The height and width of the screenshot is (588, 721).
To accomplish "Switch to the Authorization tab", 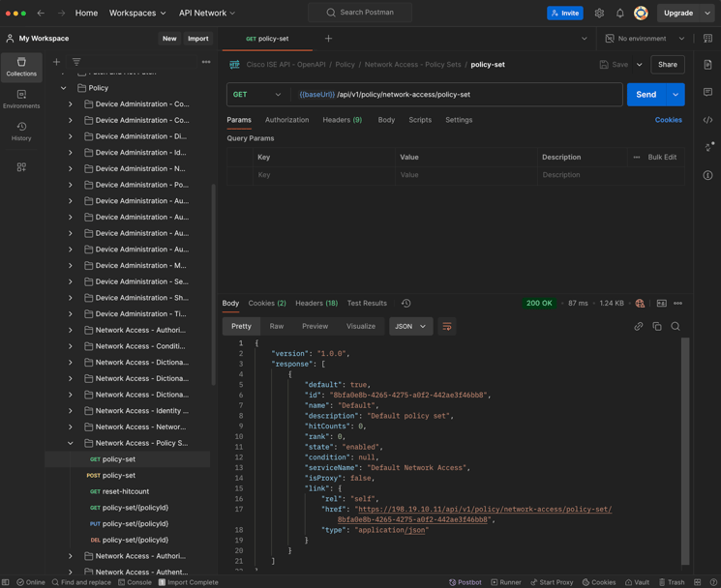I will (x=286, y=120).
